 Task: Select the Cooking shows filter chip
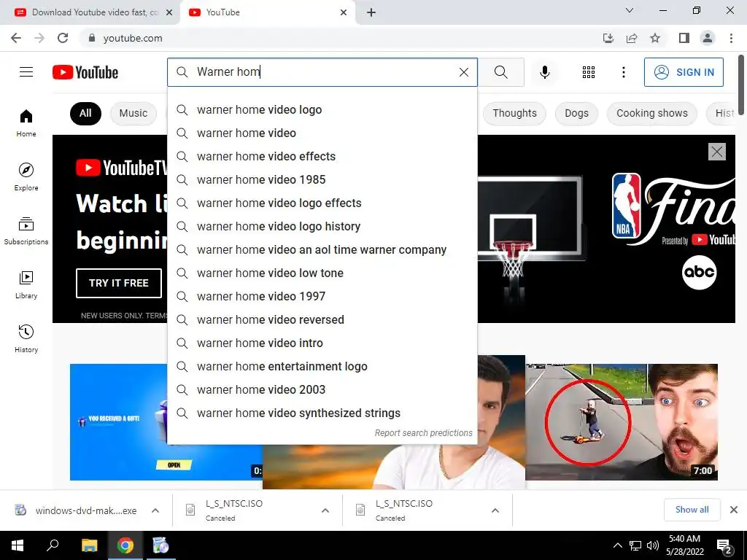pos(652,113)
